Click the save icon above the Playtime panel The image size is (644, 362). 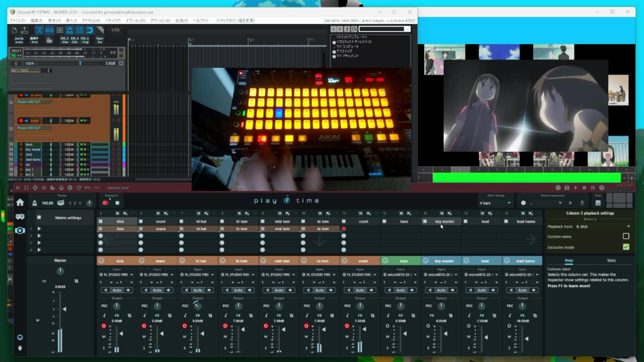click(567, 188)
